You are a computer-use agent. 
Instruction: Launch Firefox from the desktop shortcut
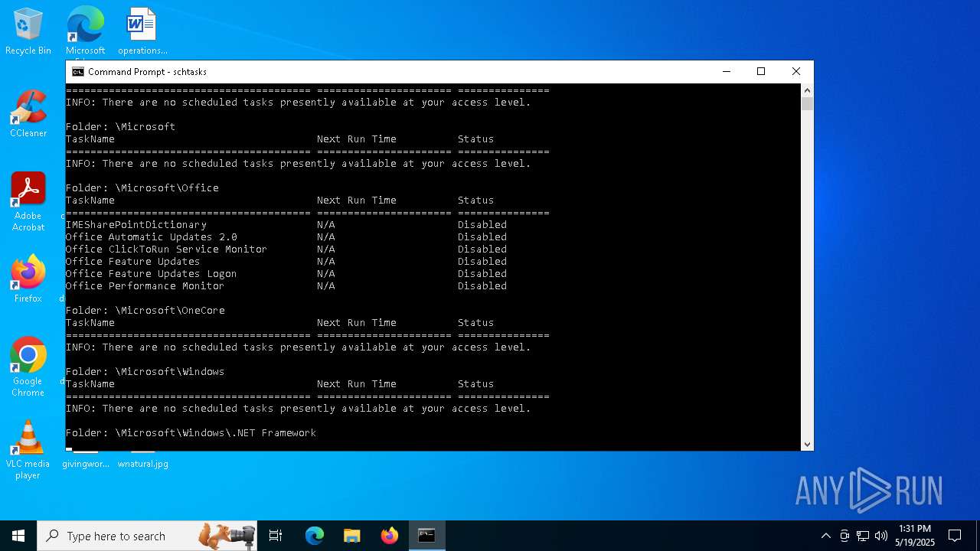[x=28, y=279]
